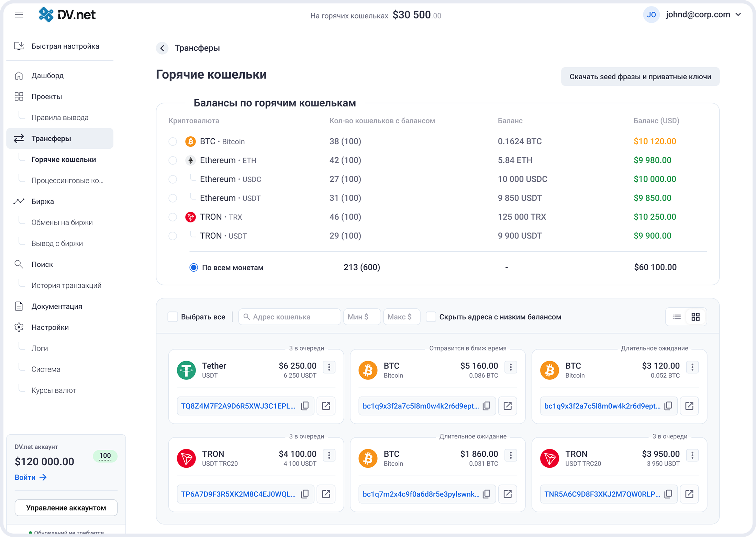Screen dimensions: 756x537
Task: Switch to list view layout icon
Action: coord(676,317)
